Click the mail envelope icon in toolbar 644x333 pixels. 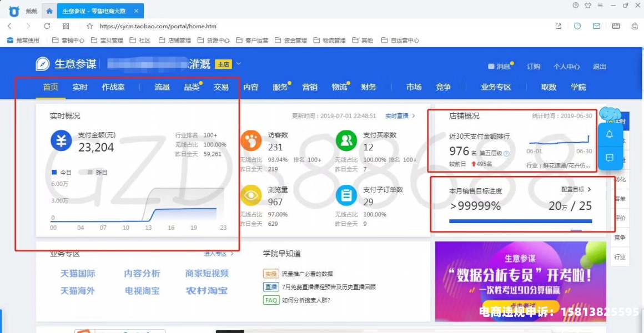(x=596, y=26)
